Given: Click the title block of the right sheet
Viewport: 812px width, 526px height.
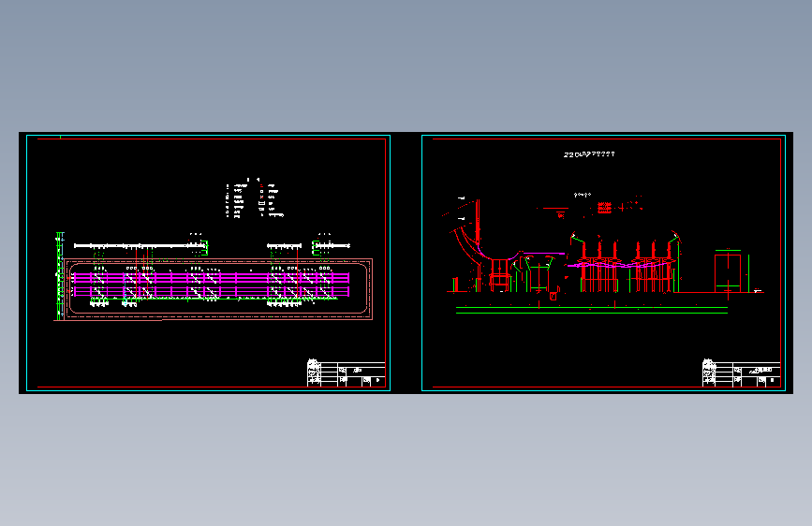Looking at the screenshot, I should click(741, 373).
